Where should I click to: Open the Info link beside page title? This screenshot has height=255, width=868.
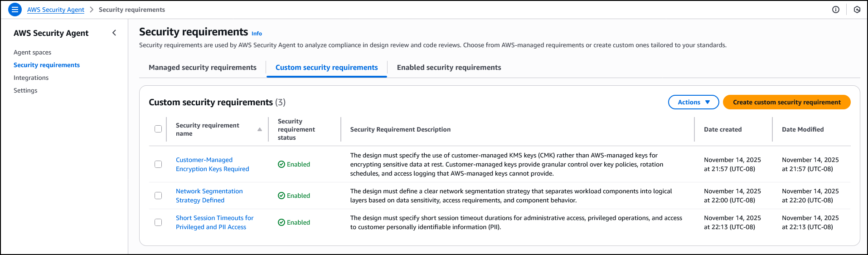click(257, 34)
